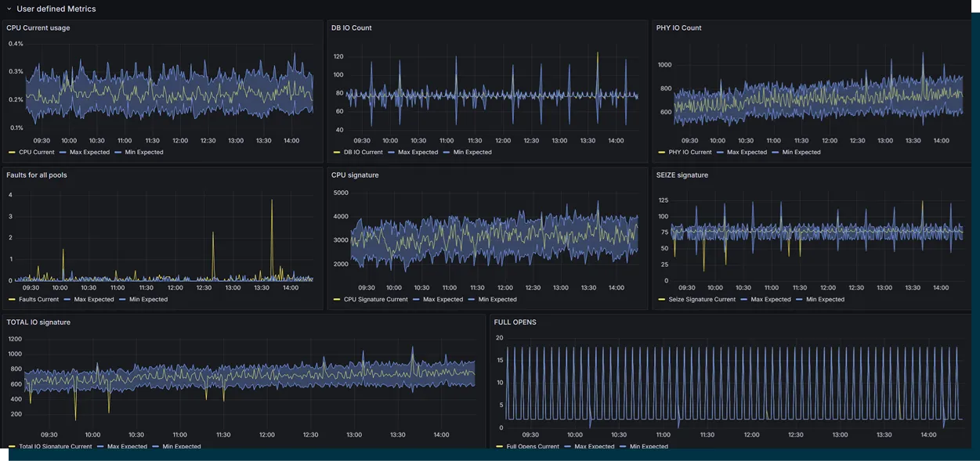Toggle Max Expected series in DB IO Count legend
The width and height of the screenshot is (980, 461).
pyautogui.click(x=418, y=153)
